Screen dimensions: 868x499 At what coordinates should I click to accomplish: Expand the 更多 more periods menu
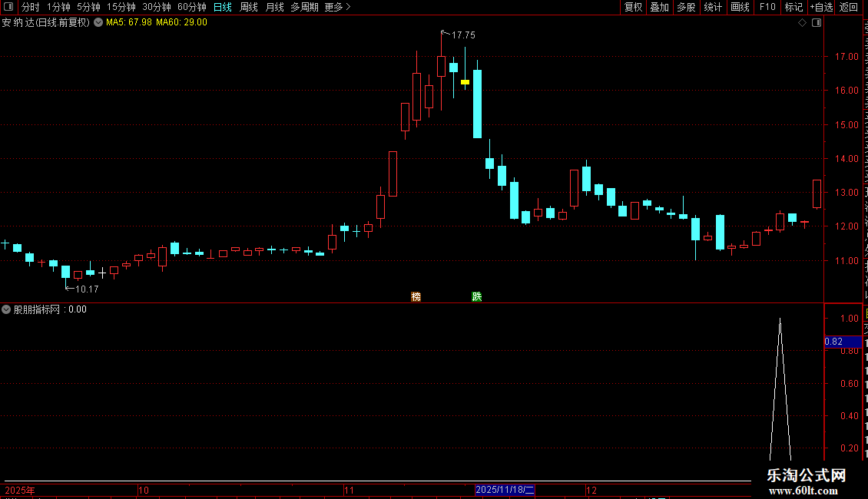tap(338, 7)
